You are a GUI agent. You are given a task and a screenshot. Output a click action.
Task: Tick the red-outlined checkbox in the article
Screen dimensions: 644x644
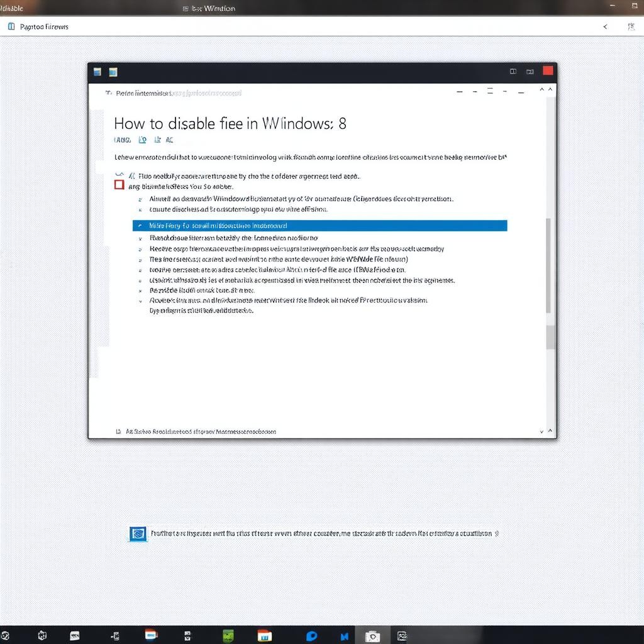pyautogui.click(x=119, y=185)
